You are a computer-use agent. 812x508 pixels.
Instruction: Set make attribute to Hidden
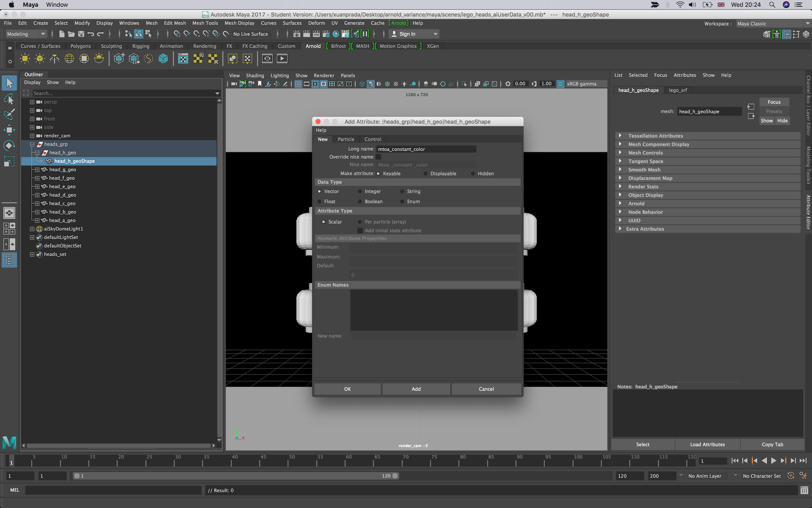tap(473, 174)
